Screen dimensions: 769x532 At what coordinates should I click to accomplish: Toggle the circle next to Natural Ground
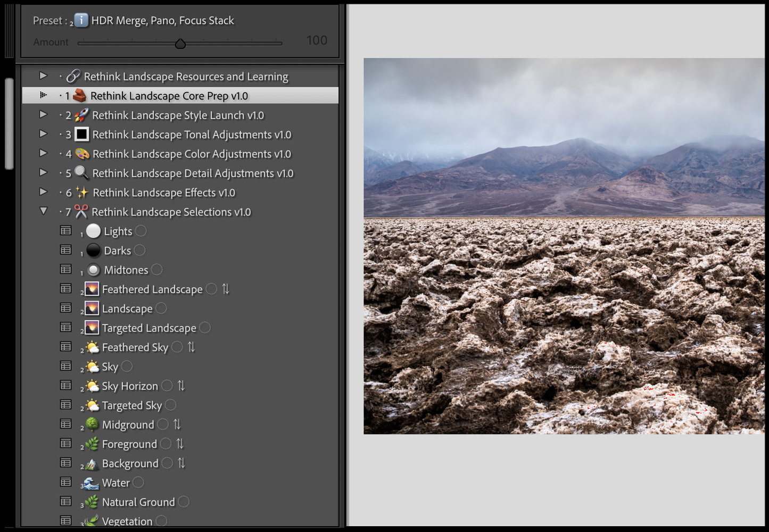pyautogui.click(x=184, y=502)
